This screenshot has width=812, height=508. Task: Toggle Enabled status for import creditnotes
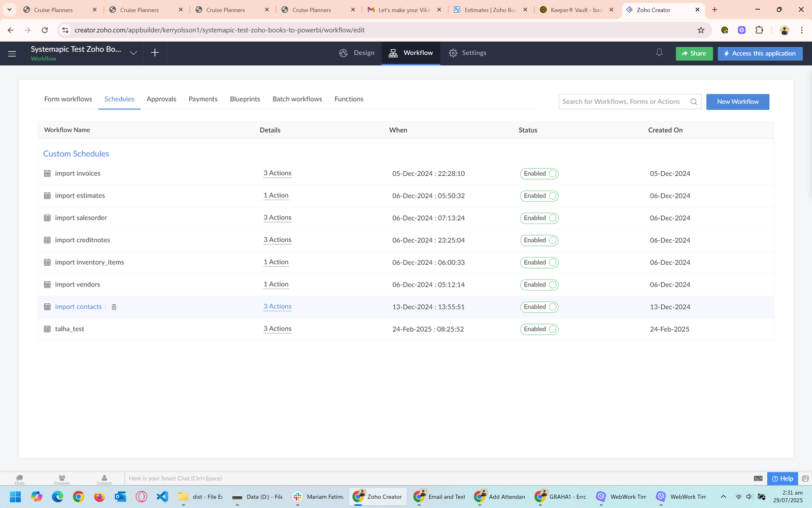coord(539,240)
